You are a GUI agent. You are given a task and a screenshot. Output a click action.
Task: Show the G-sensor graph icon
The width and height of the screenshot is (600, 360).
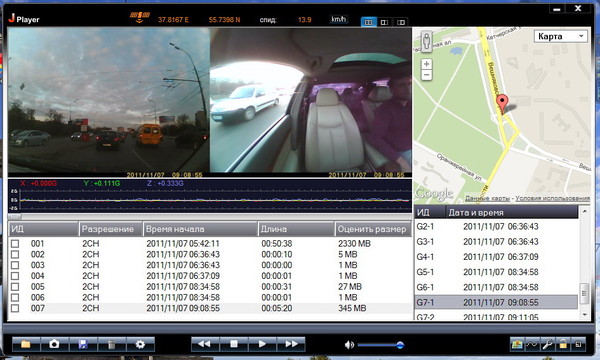click(532, 344)
